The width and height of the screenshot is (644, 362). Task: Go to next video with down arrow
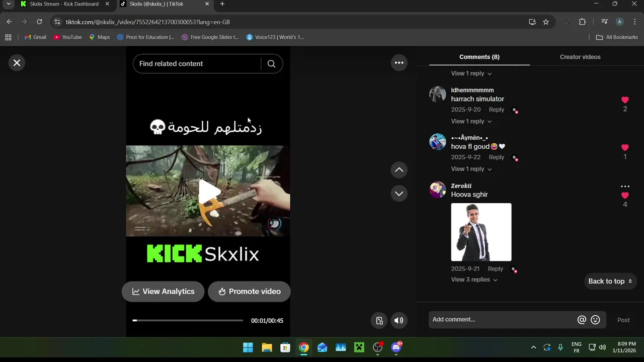[399, 194]
